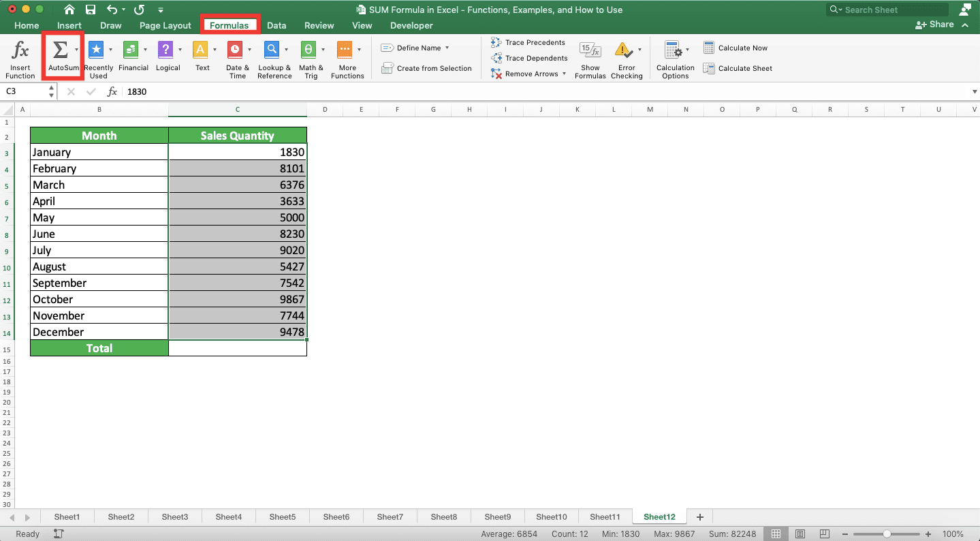
Task: Open the Review tab
Action: [x=319, y=25]
